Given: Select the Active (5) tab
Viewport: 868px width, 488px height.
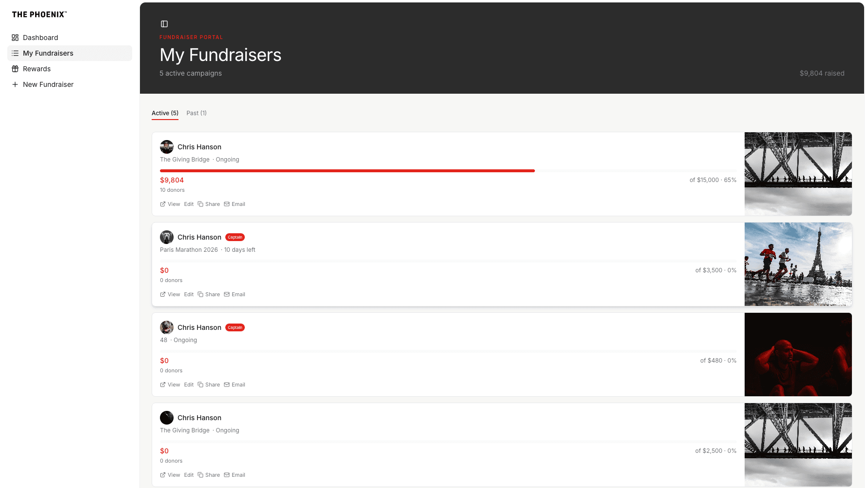Looking at the screenshot, I should tap(165, 113).
